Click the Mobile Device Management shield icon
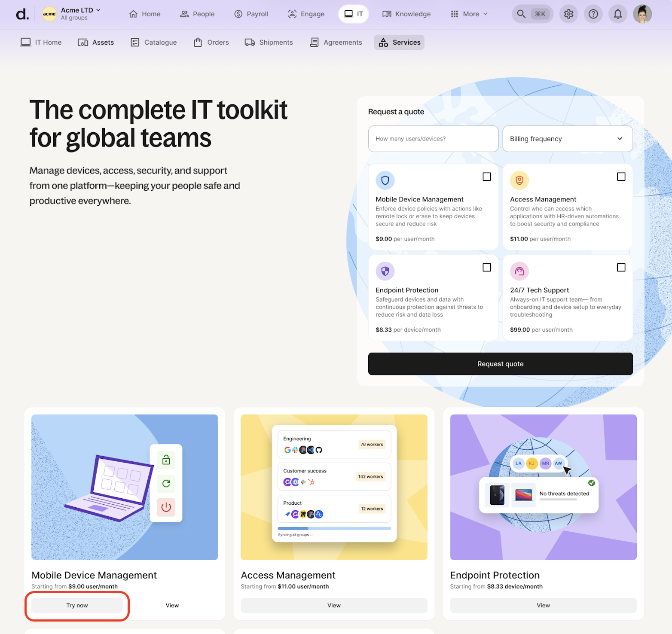Screen dimensions: 672x634 pos(385,180)
